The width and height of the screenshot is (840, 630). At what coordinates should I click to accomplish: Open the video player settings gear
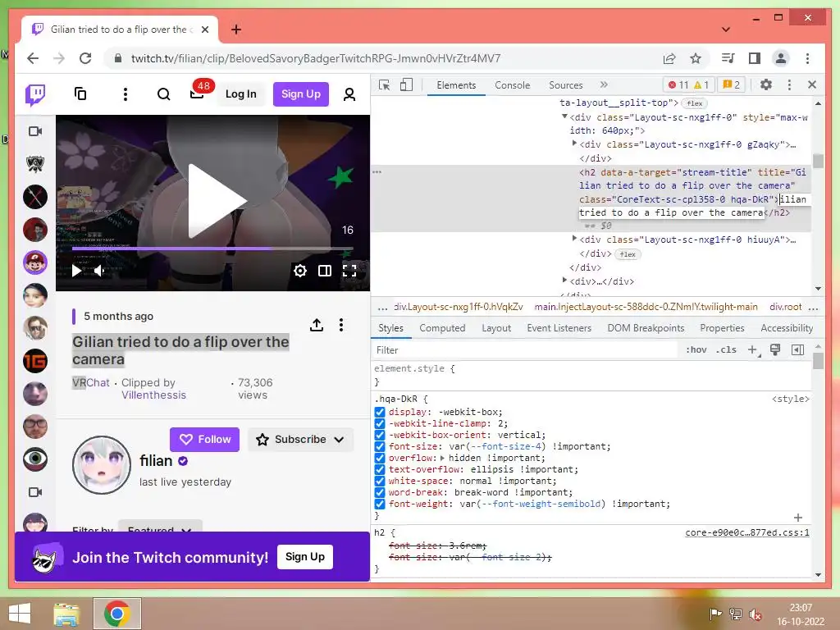pyautogui.click(x=300, y=271)
